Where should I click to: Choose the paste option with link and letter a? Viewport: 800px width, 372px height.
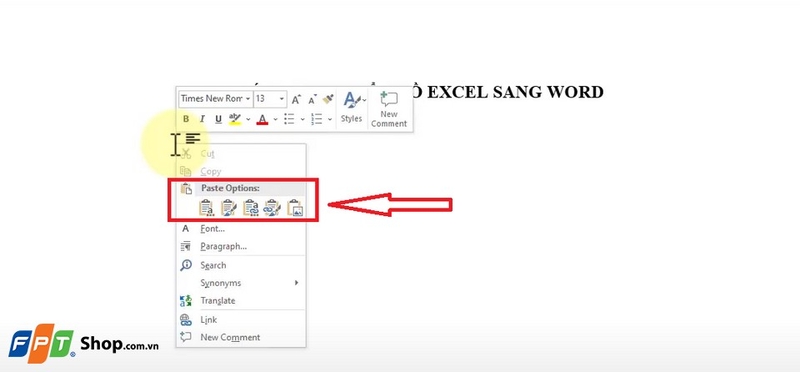[251, 208]
